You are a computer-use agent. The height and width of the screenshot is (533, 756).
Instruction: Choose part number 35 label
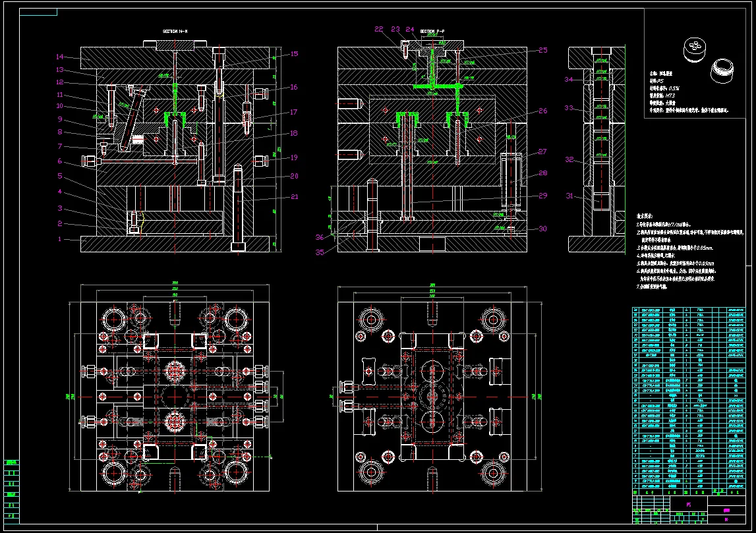[320, 252]
